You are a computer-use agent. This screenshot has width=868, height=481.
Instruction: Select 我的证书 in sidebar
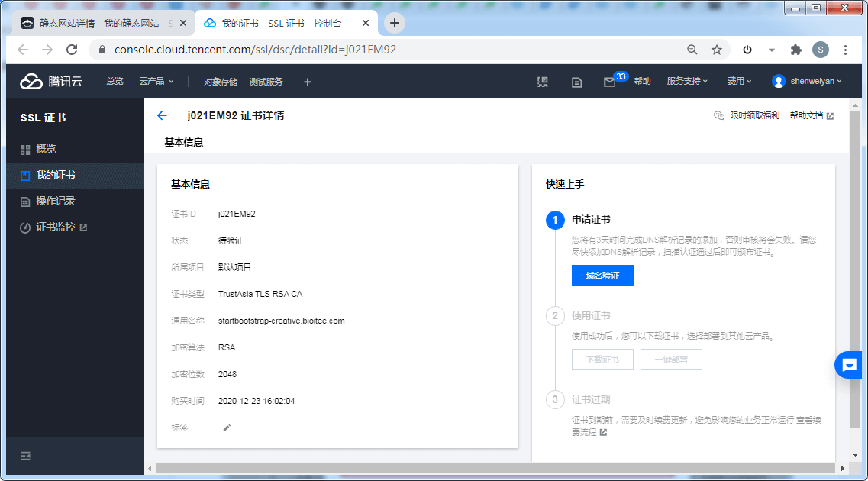75,176
